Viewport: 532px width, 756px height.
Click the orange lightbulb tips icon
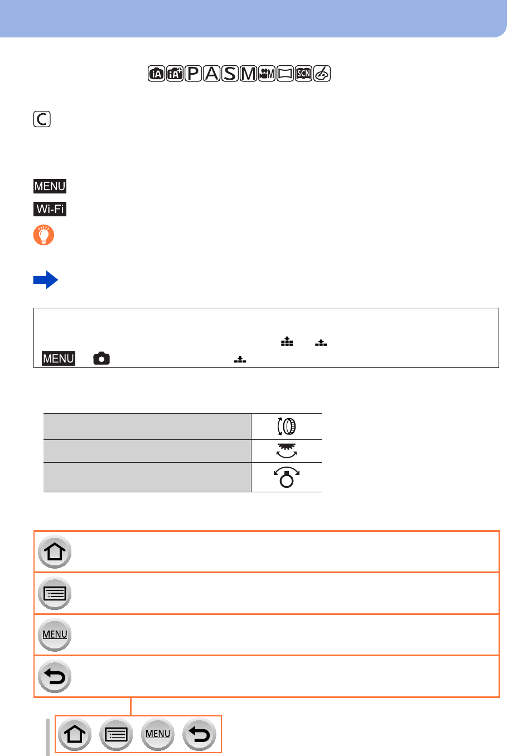point(43,235)
